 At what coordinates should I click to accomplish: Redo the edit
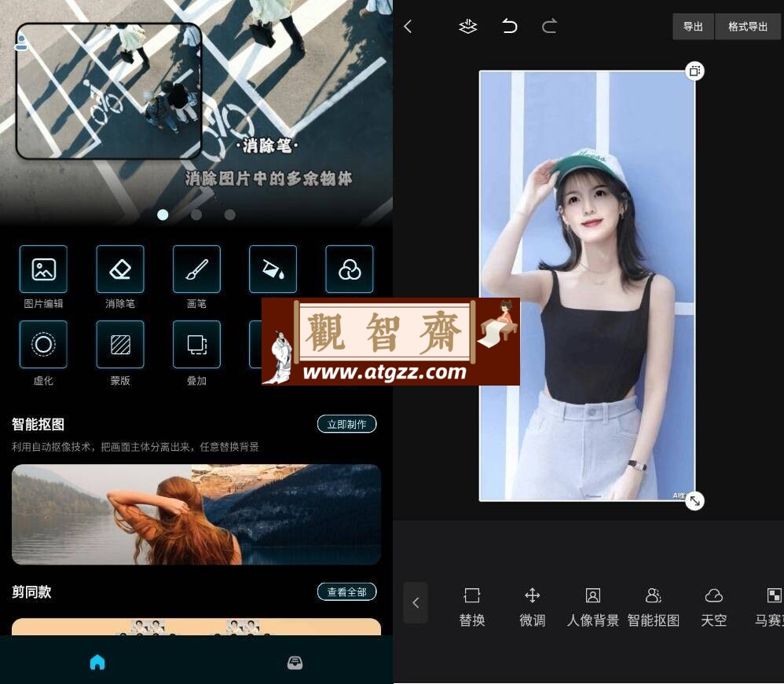(549, 26)
